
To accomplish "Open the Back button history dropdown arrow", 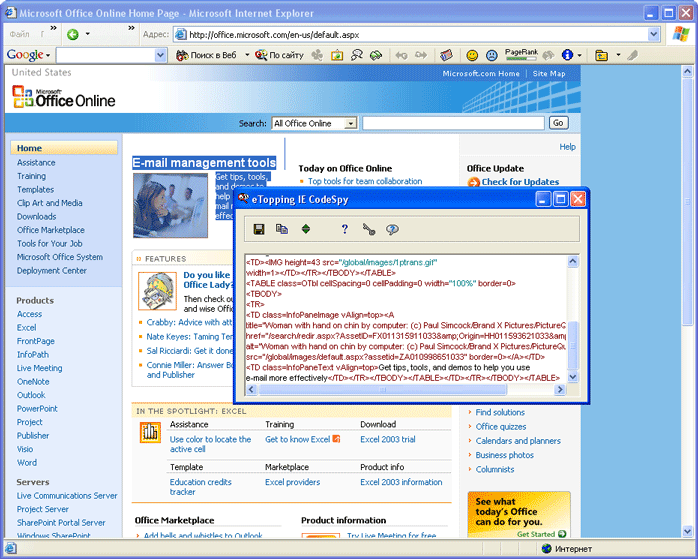I will coord(88,34).
